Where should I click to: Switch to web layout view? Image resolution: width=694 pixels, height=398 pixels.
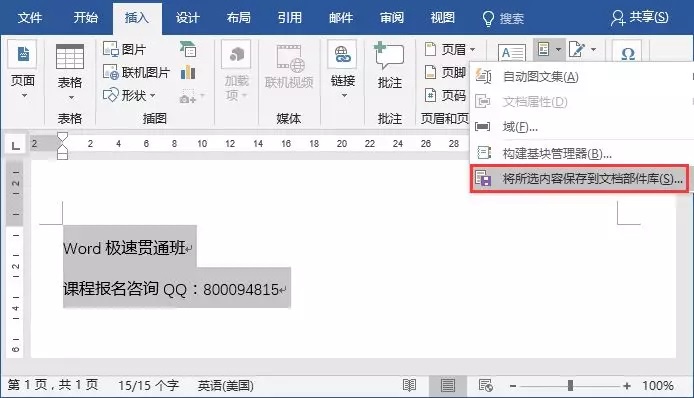point(486,386)
